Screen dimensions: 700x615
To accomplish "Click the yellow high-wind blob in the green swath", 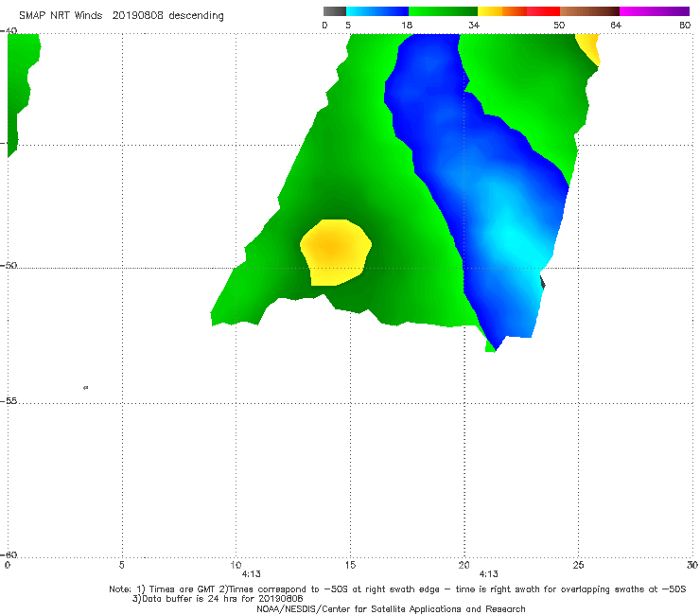I will point(335,253).
